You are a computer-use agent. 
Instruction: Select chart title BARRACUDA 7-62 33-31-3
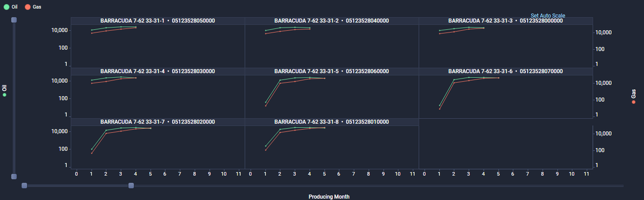click(x=506, y=20)
